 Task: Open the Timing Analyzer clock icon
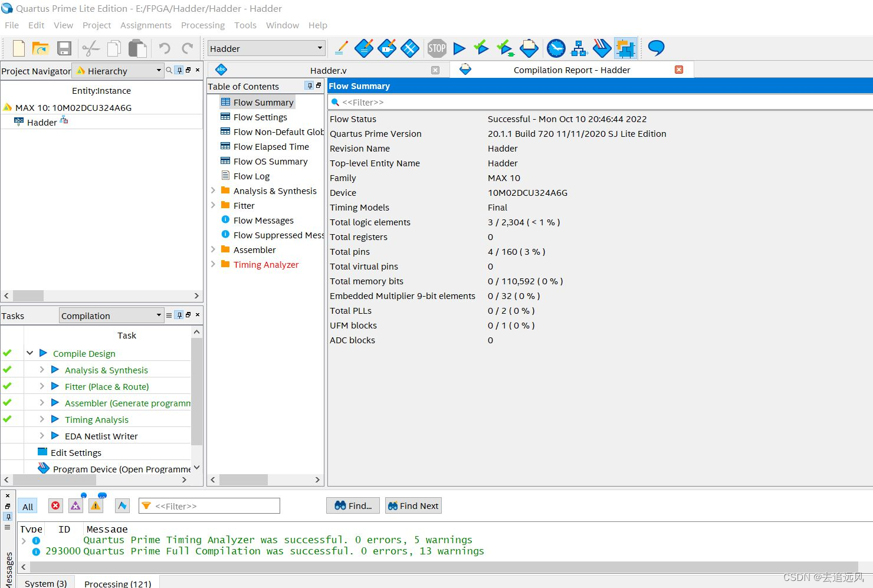[556, 48]
